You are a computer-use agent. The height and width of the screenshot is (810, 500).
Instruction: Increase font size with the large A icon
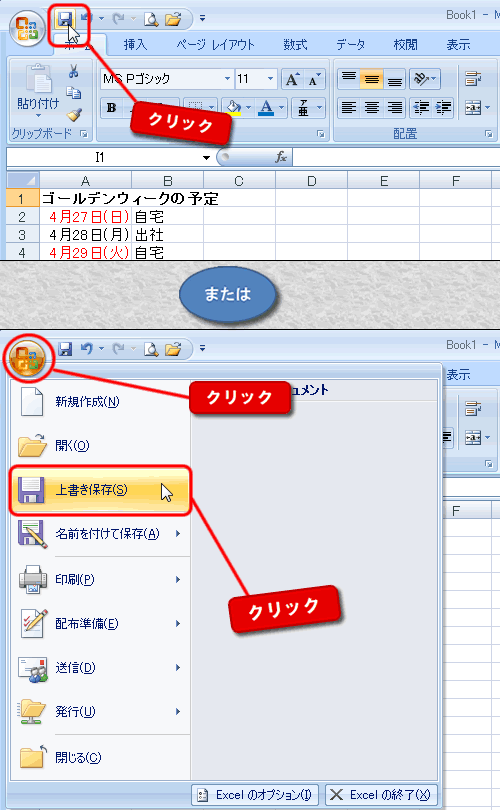(x=292, y=79)
